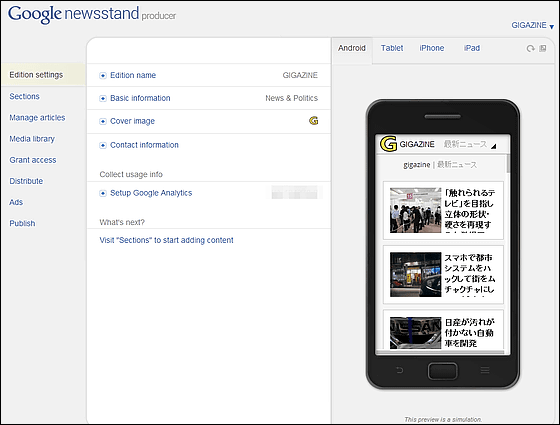Click the Edition name link
This screenshot has width=560, height=425.
(x=133, y=75)
